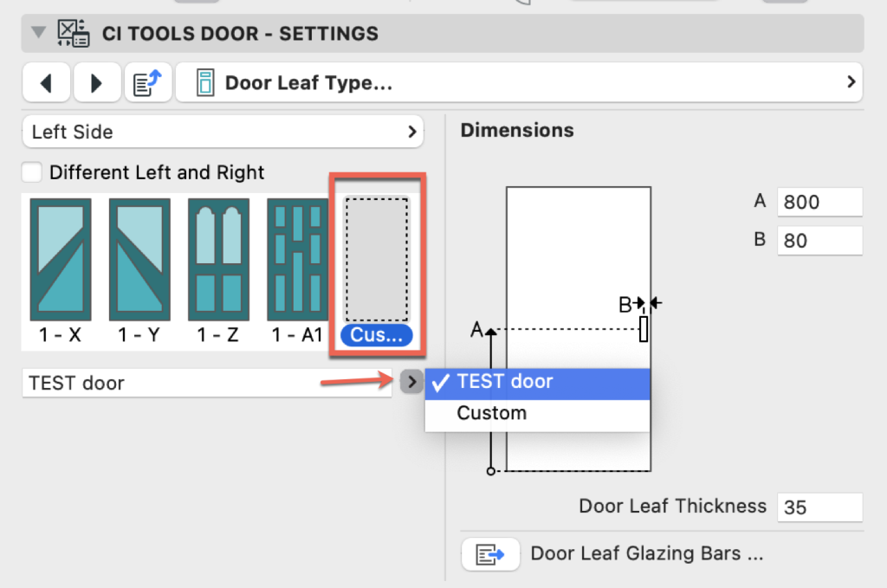Select door leaf type 1 - A1 thumbnail
887x588 pixels.
(298, 270)
